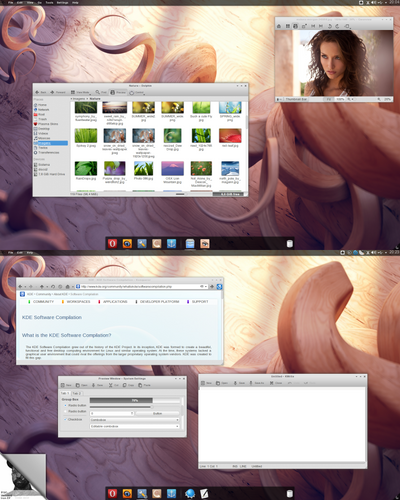Select the highlighted Imagens place entry
400x500 pixels.
[x=50, y=143]
